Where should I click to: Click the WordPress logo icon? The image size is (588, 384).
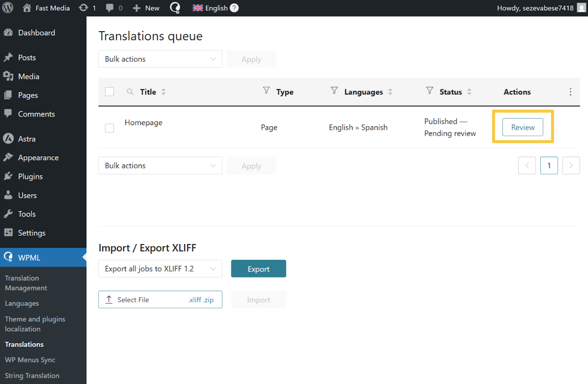[x=8, y=8]
